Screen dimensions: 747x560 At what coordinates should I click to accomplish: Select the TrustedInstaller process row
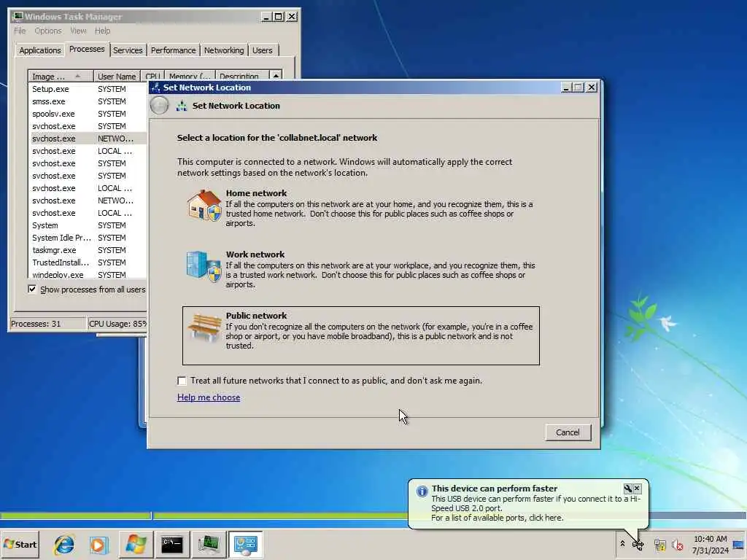(88, 262)
